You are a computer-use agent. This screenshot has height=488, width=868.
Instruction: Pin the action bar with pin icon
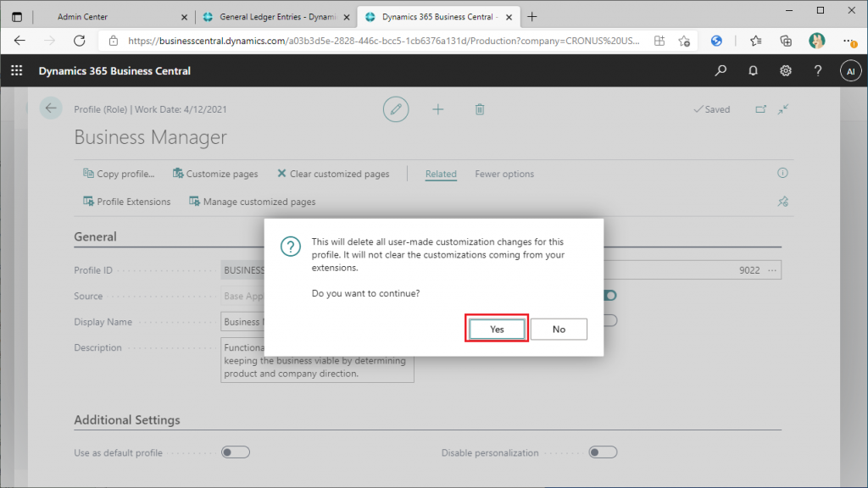(x=782, y=202)
